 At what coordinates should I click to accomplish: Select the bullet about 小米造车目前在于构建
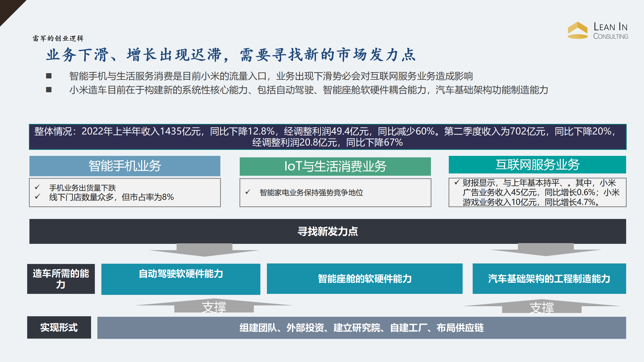(x=309, y=90)
